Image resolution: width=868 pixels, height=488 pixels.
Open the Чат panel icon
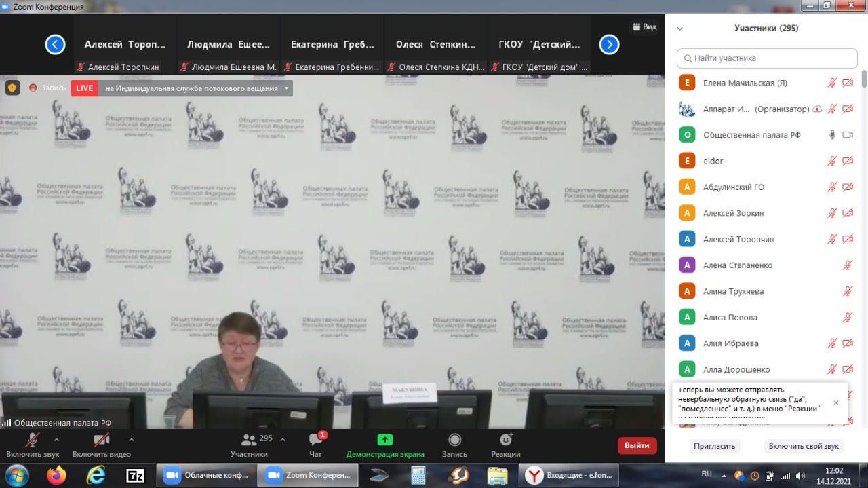point(315,440)
